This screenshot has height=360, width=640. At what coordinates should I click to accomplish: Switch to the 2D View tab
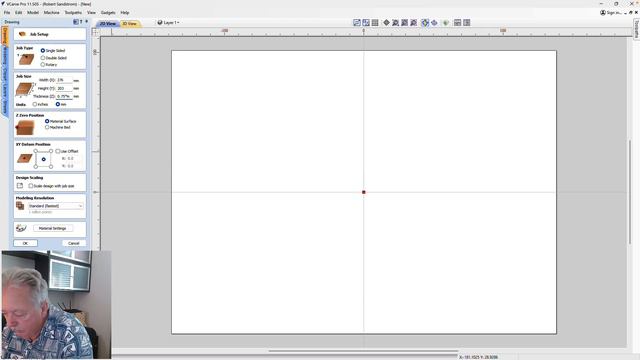[108, 24]
